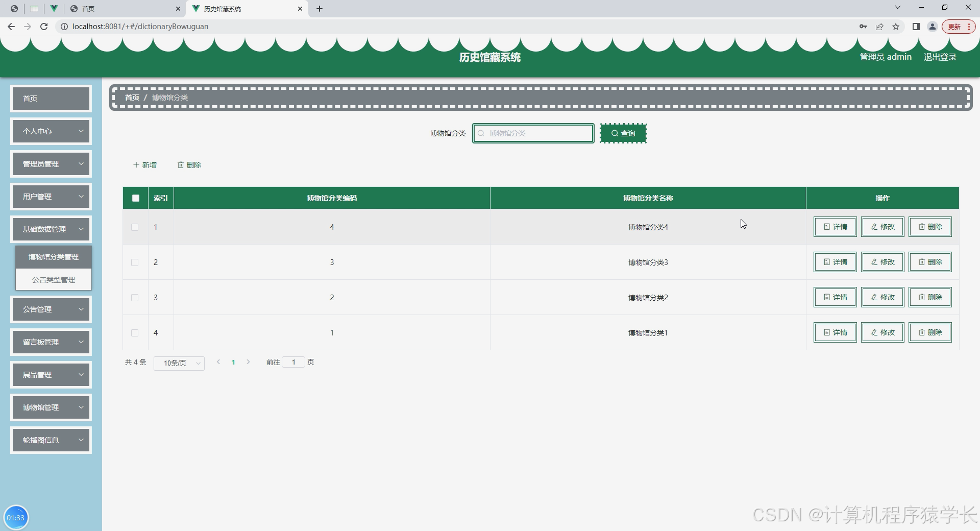Expand the 留言板管理 sidebar menu

click(x=51, y=342)
